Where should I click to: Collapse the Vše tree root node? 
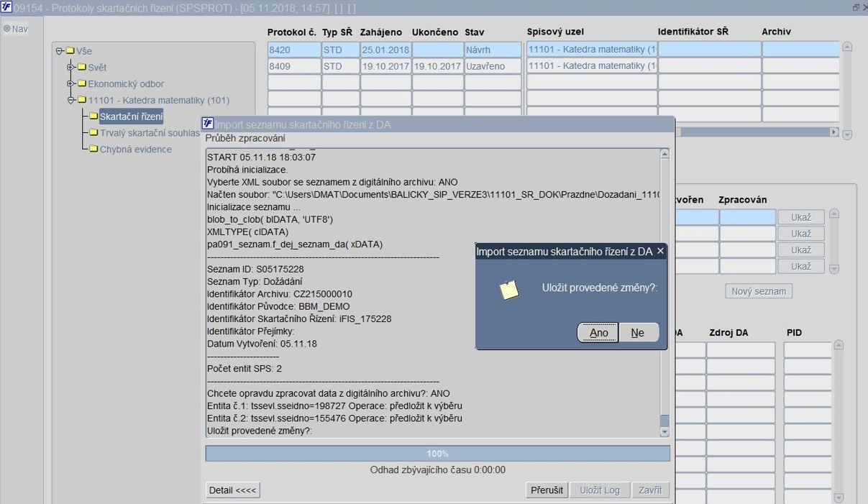pos(60,51)
